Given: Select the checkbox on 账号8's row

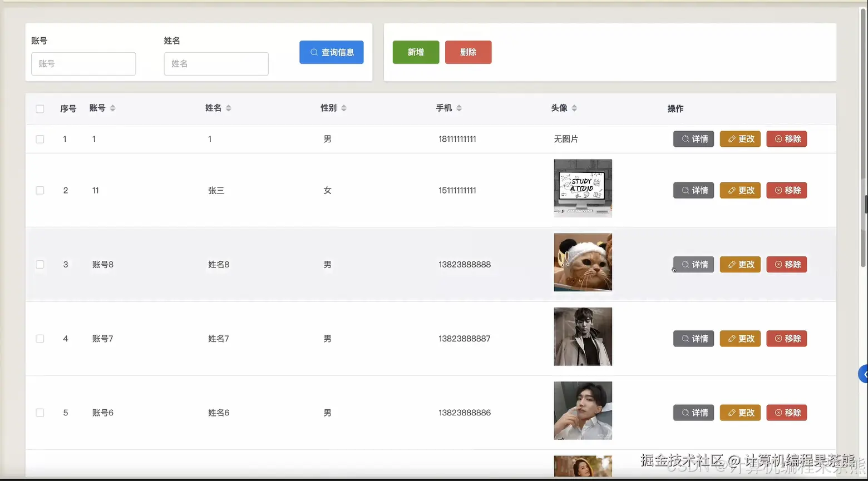Looking at the screenshot, I should (x=40, y=264).
